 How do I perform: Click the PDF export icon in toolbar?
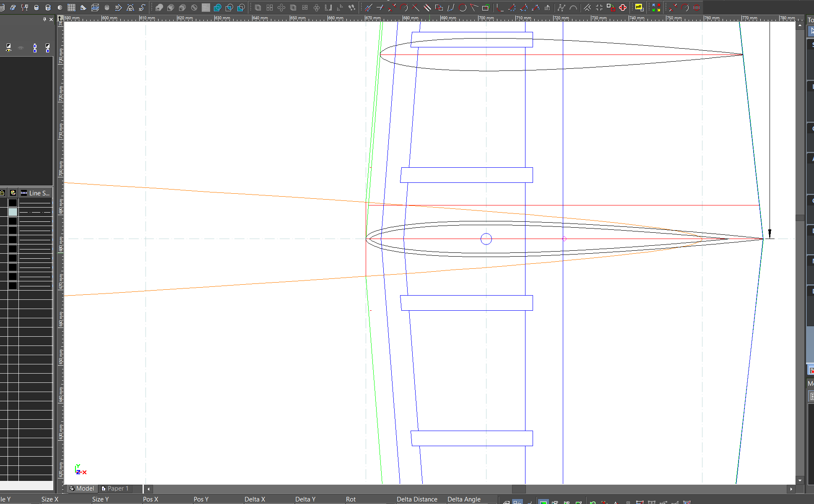click(x=639, y=7)
